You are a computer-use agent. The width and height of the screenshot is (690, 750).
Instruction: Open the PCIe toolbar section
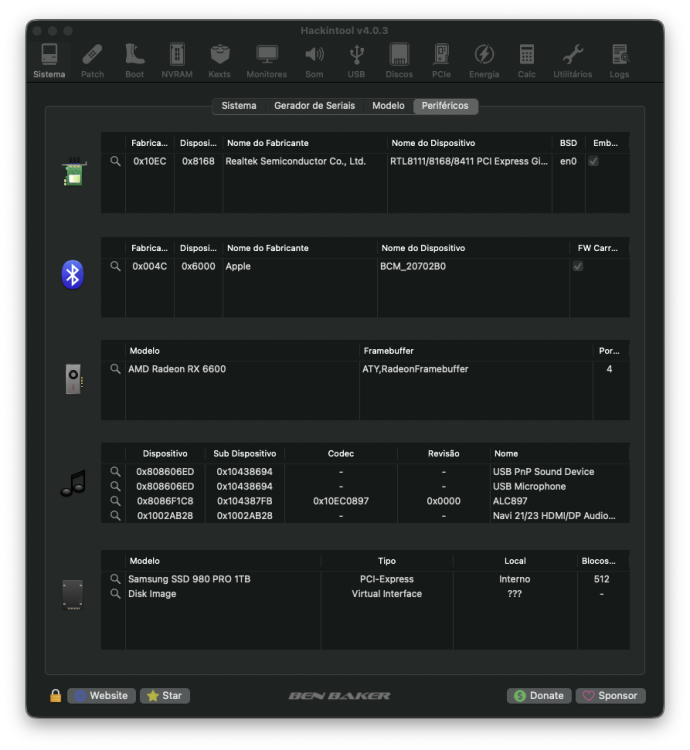(441, 61)
